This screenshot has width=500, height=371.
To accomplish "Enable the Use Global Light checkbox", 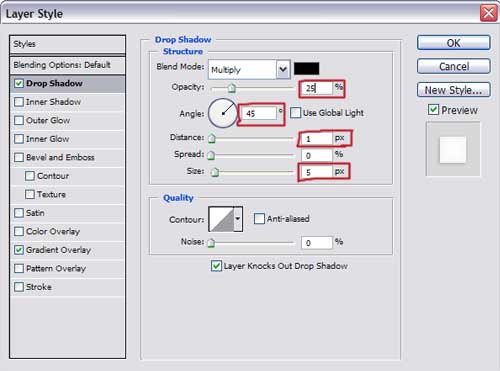I will 295,113.
